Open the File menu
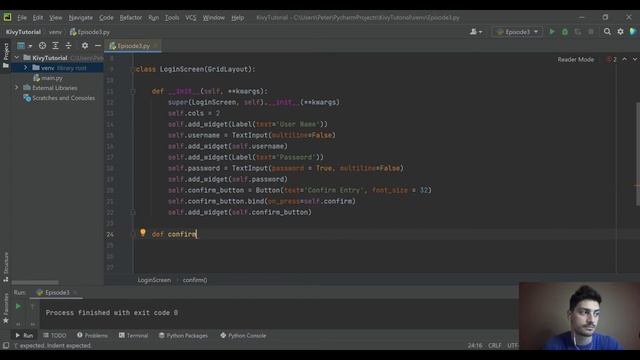 (22, 18)
